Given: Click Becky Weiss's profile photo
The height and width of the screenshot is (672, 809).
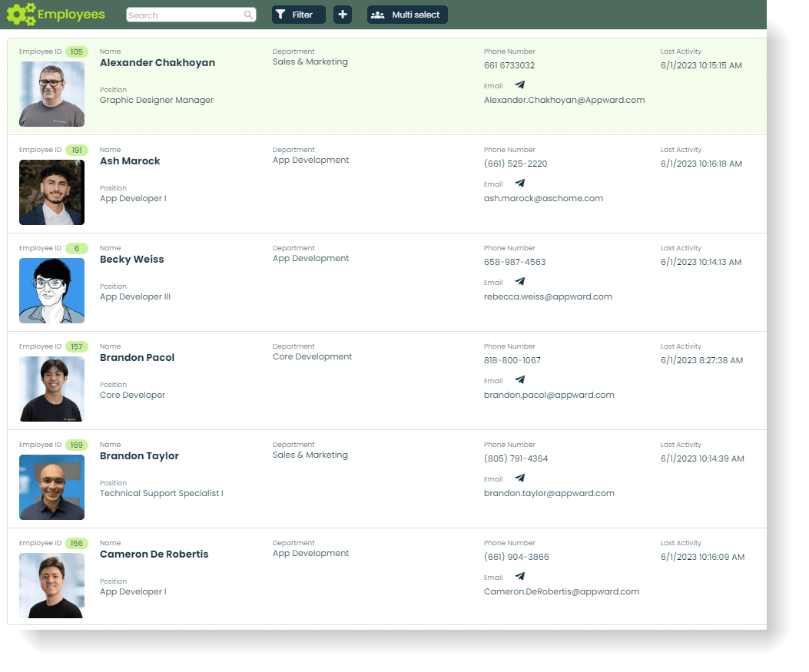Looking at the screenshot, I should point(51,290).
